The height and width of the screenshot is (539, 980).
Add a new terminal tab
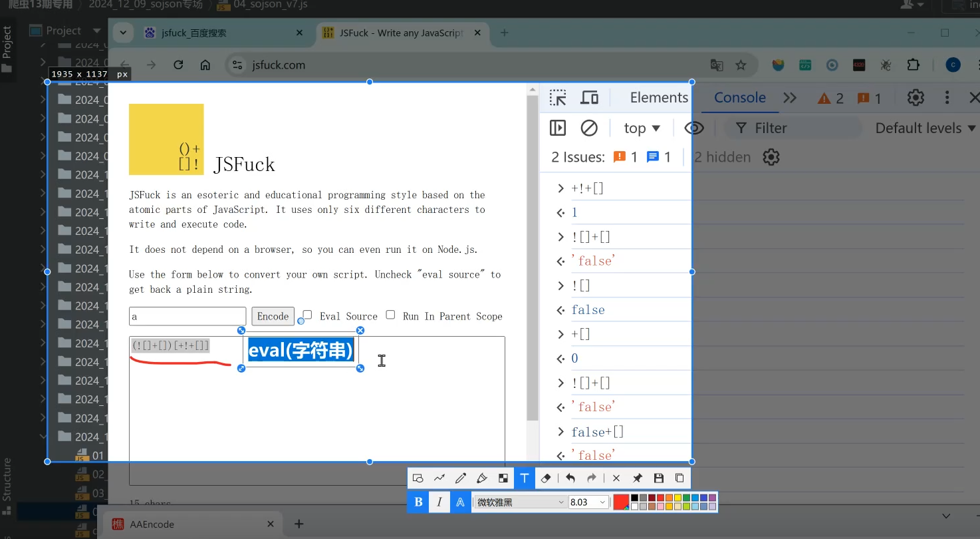pos(299,524)
